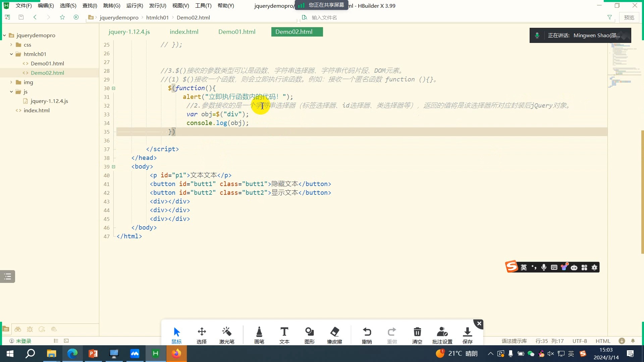The width and height of the screenshot is (644, 362).
Task: Go back with the left arrow icon
Action: pyautogui.click(x=35, y=17)
